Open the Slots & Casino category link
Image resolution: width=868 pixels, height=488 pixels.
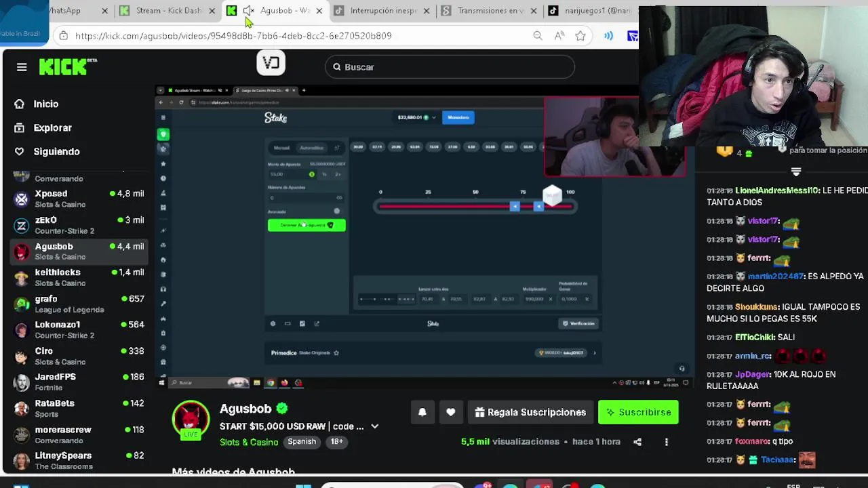pos(249,442)
